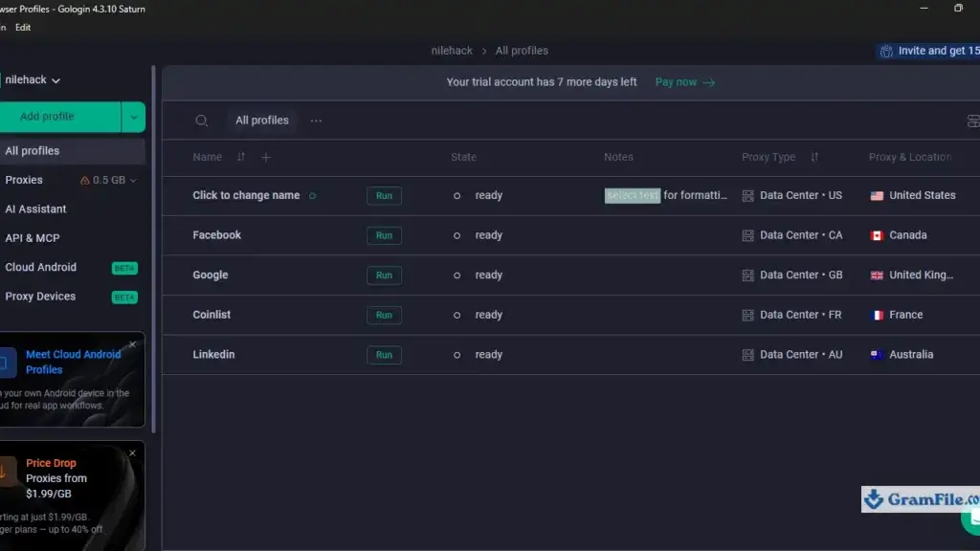Click the gift icon beside Invite

coord(886,52)
